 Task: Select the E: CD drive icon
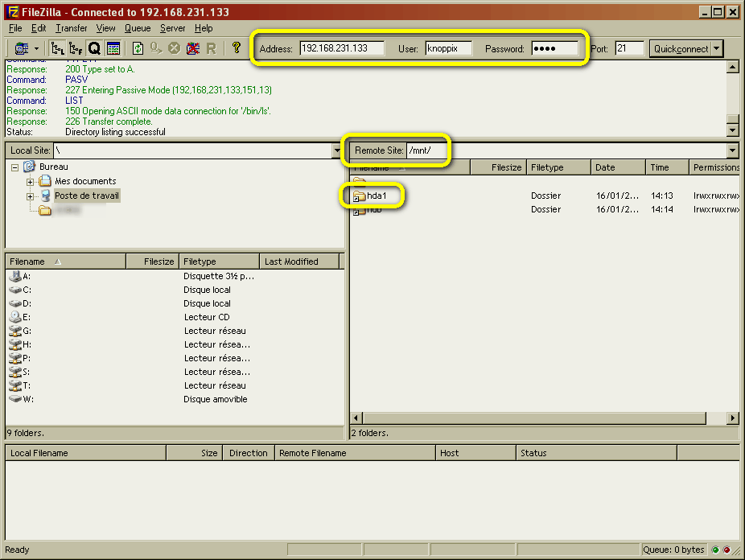tap(15, 317)
